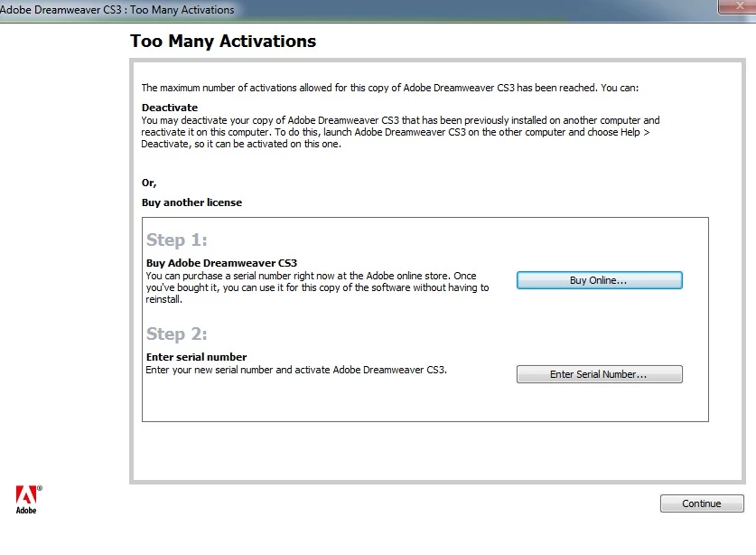756x555 pixels.
Task: Click the 'maximum number of activations' sentence
Action: click(389, 88)
